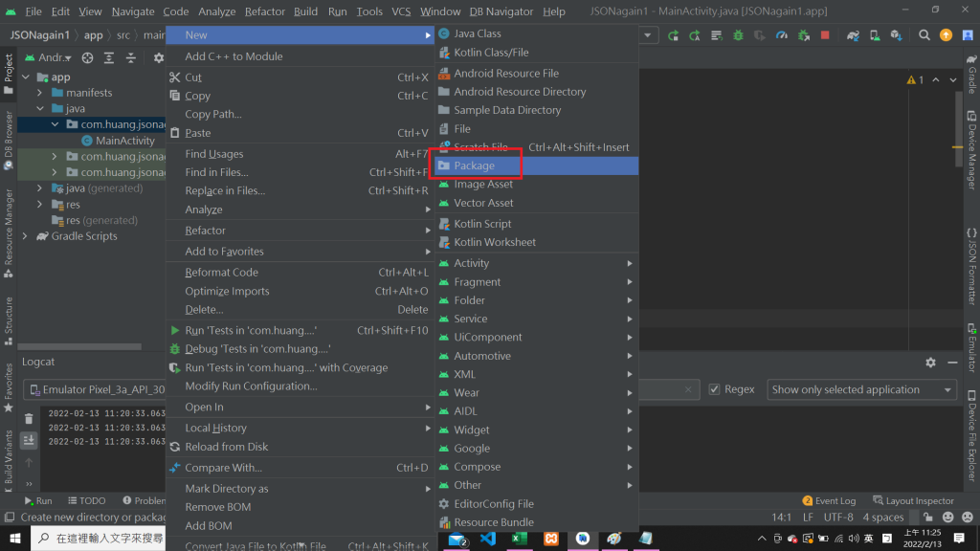980x551 pixels.
Task: Click Collapse All icon in Project panel
Action: point(130,57)
